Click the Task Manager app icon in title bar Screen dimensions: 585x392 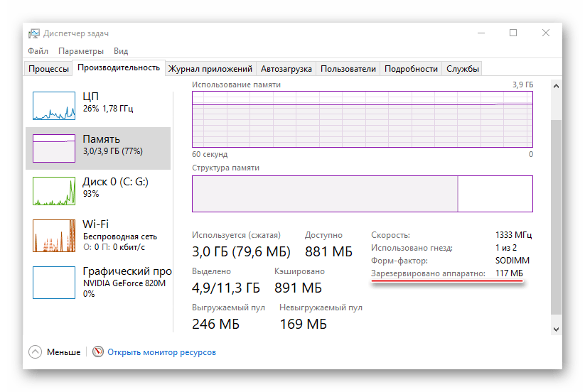33,33
